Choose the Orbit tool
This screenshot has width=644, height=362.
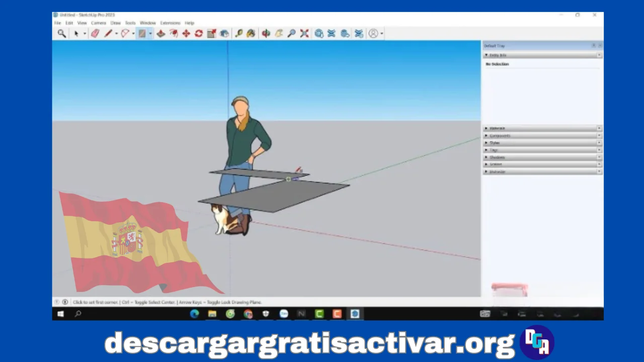pyautogui.click(x=266, y=34)
